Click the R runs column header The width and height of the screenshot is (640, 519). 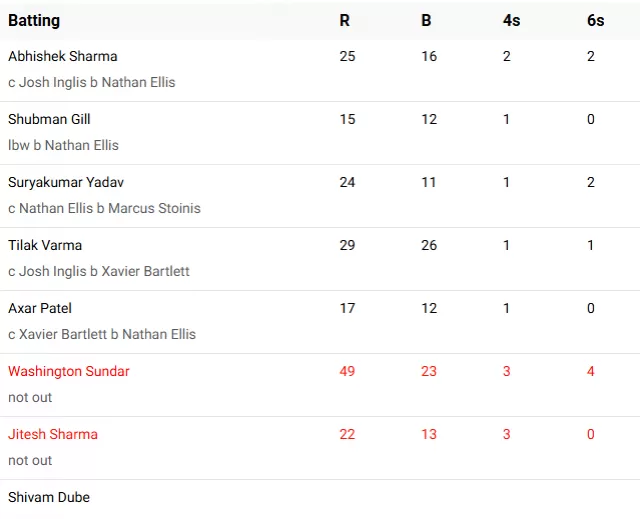[x=345, y=20]
